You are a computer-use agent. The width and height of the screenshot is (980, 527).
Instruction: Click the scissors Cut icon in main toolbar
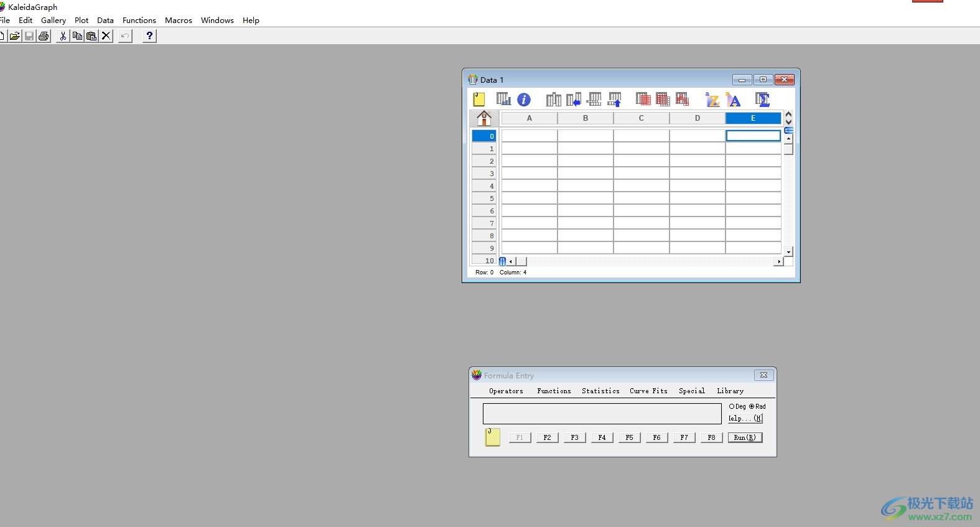coord(63,36)
